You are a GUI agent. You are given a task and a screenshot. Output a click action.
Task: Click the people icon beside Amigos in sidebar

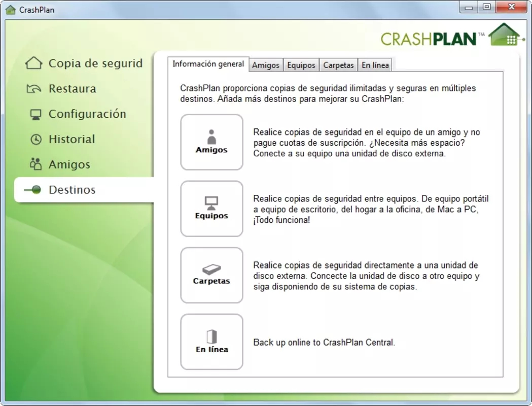(x=36, y=164)
